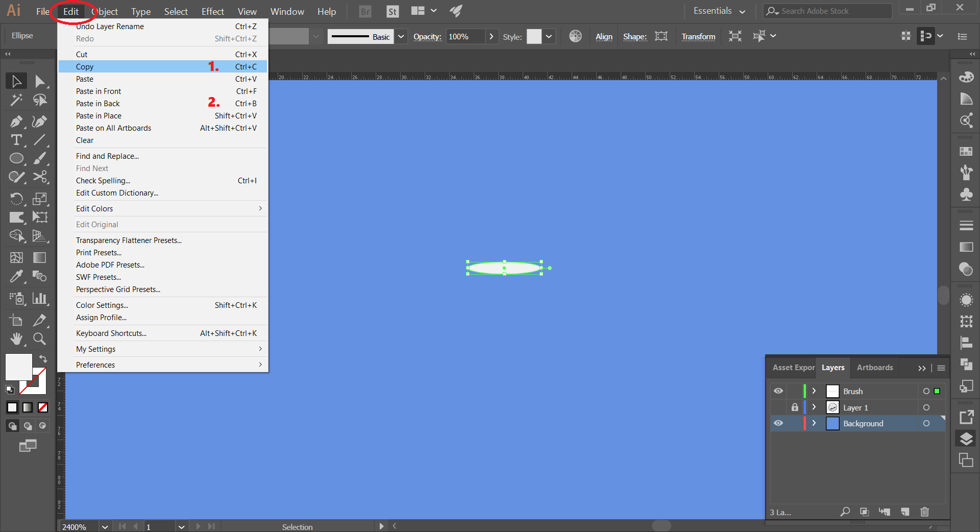980x532 pixels.
Task: Choose Paste in Back
Action: pos(163,103)
